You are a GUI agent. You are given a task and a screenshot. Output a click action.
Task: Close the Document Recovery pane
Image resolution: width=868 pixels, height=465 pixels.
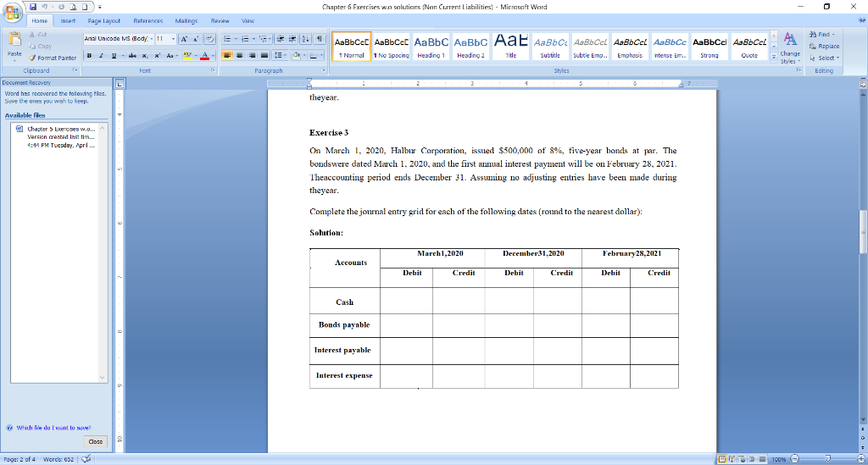point(96,442)
